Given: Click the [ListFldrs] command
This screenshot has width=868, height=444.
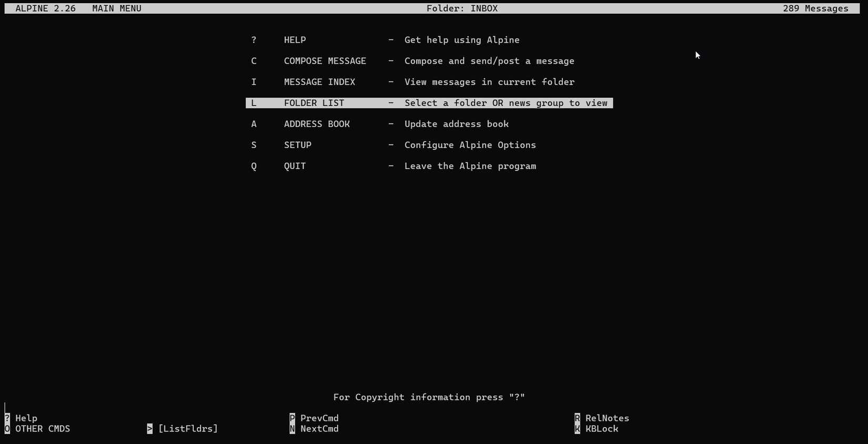Looking at the screenshot, I should pyautogui.click(x=188, y=429).
